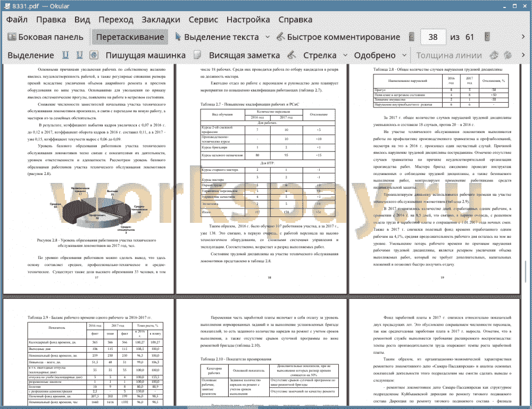Toggle the Боковая панель sidebar
The height and width of the screenshot is (409, 532).
(x=45, y=37)
